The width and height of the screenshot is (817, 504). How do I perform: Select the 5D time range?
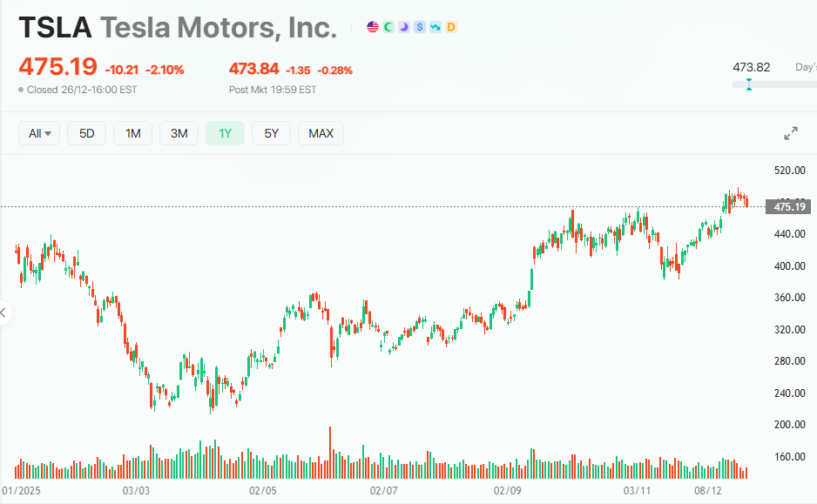click(87, 133)
